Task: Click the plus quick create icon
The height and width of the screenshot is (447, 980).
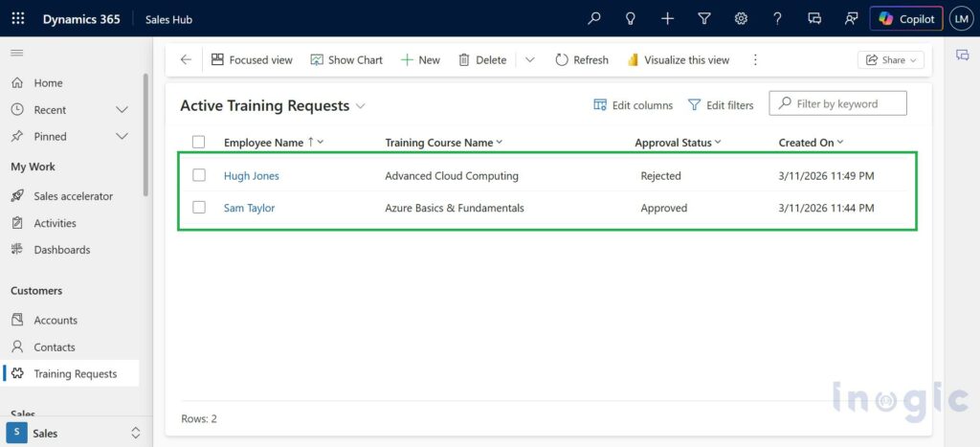Action: coord(667,19)
